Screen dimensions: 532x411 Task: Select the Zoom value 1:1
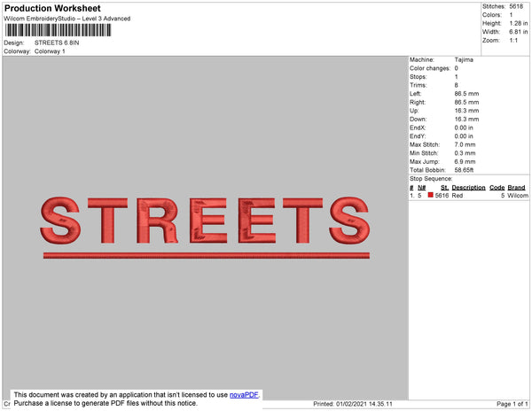pyautogui.click(x=513, y=41)
